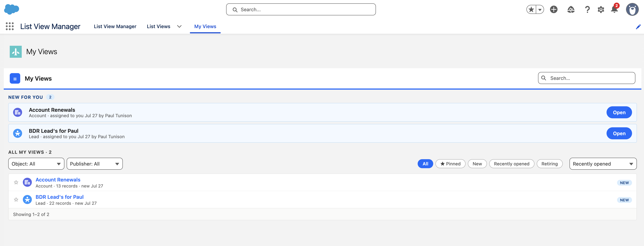Click the Account icon in New For You
Image resolution: width=644 pixels, height=246 pixels.
(x=18, y=112)
